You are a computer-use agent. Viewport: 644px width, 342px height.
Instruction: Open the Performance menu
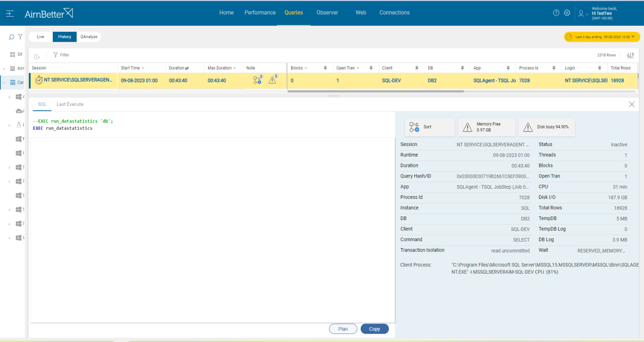click(260, 12)
